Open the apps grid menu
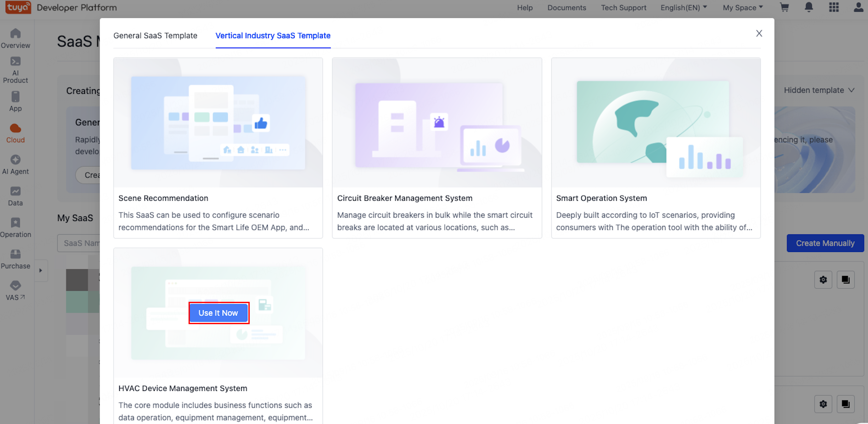This screenshot has height=424, width=868. (x=834, y=8)
